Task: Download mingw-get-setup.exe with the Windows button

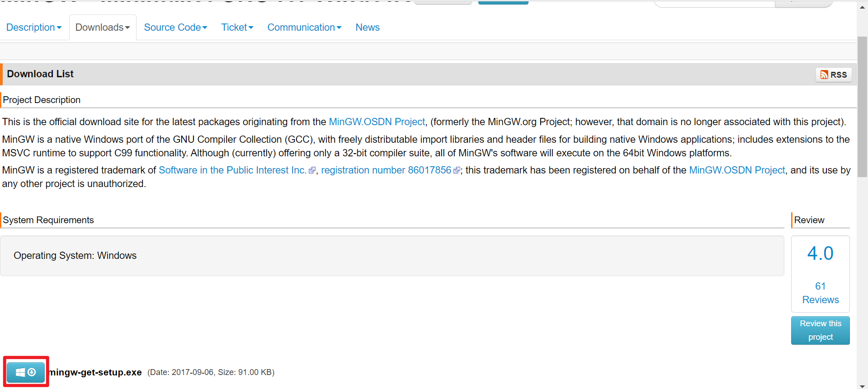Action: [26, 372]
